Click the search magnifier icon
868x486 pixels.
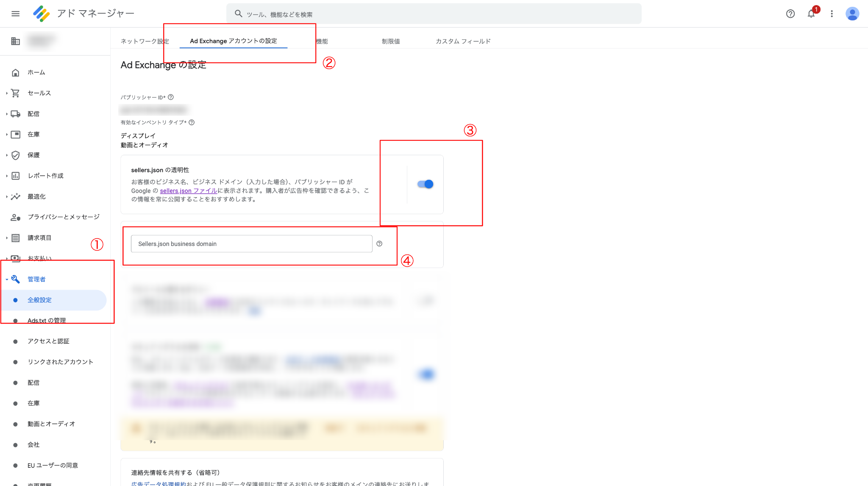tap(239, 14)
